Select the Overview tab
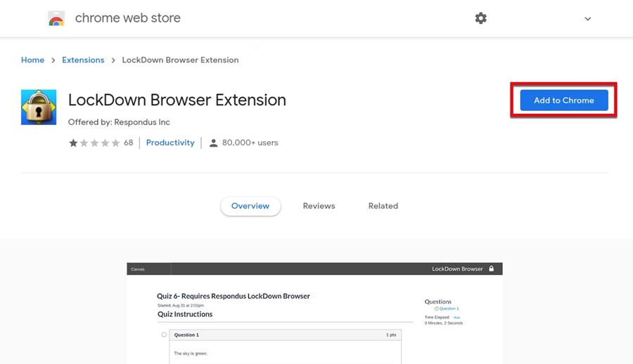This screenshot has width=633, height=364. coord(250,206)
